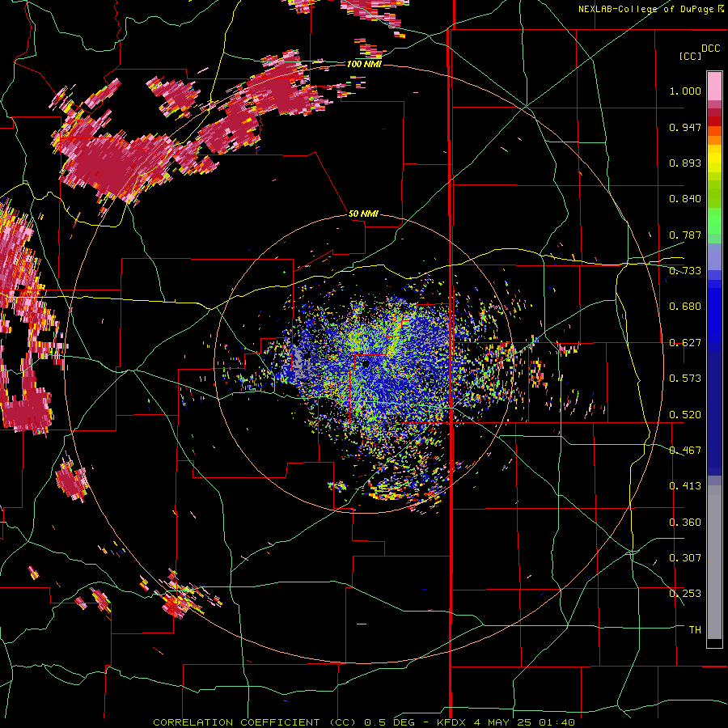Click the 0.947 color scale value
Viewport: 728px width, 728px height.
(685, 127)
